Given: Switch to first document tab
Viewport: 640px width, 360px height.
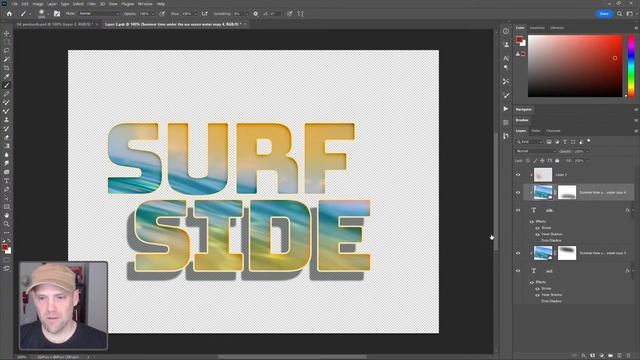Looking at the screenshot, I should (x=55, y=24).
